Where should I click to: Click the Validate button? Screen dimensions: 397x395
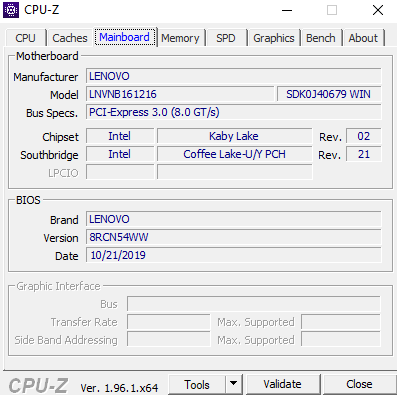283,384
